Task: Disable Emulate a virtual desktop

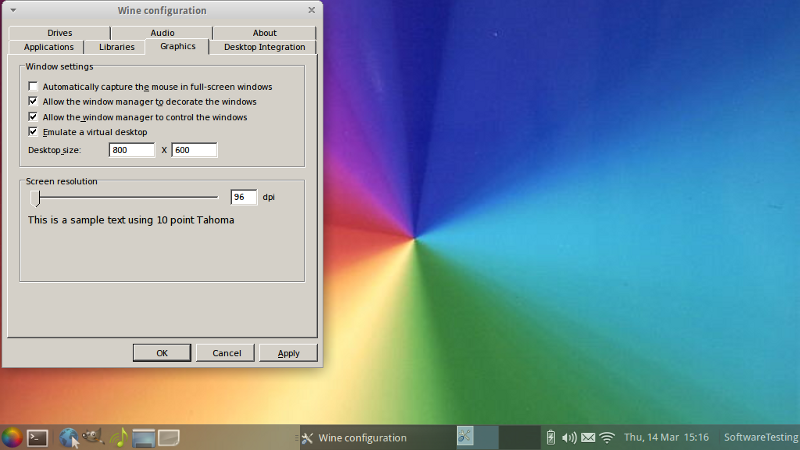Action: pyautogui.click(x=33, y=131)
